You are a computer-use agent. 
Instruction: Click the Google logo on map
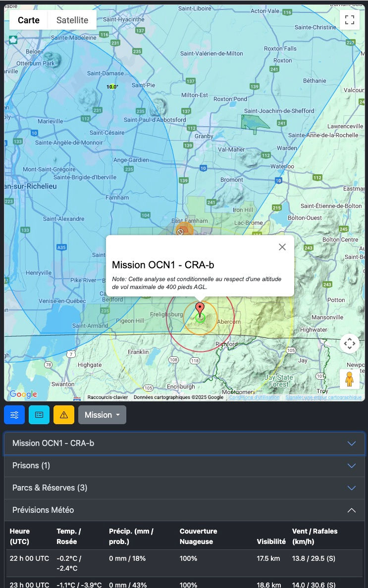(23, 394)
